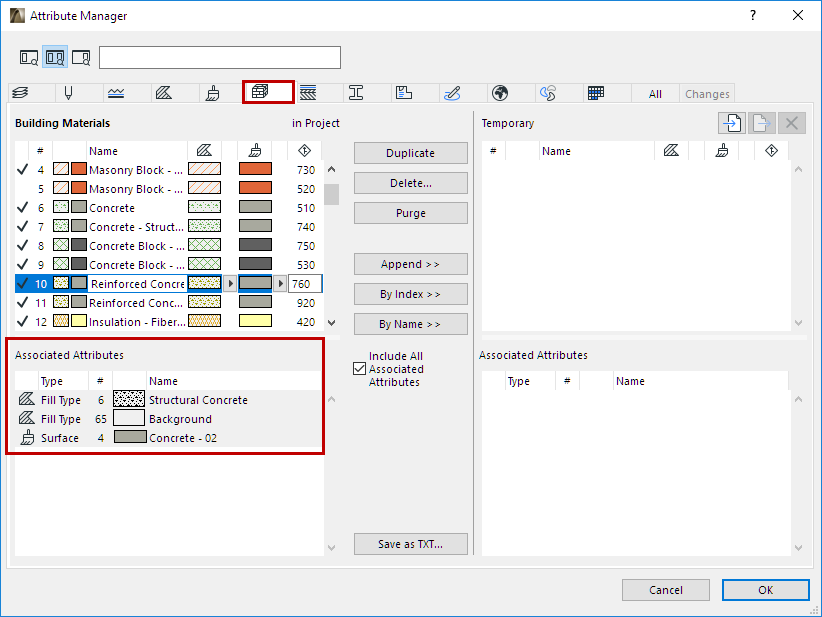Click the priority field showing 760
The image size is (822, 617).
[305, 284]
